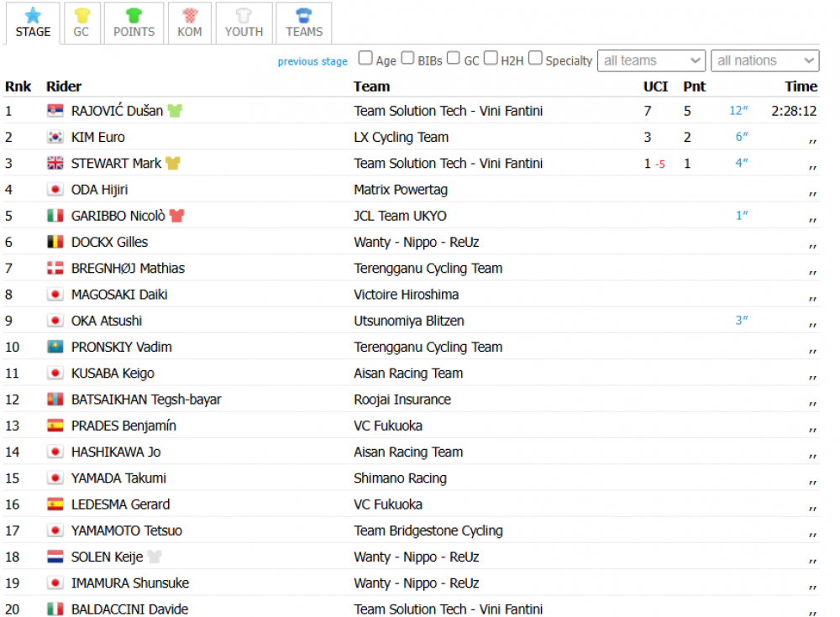
Task: Enable the Age checkbox
Action: [x=365, y=58]
